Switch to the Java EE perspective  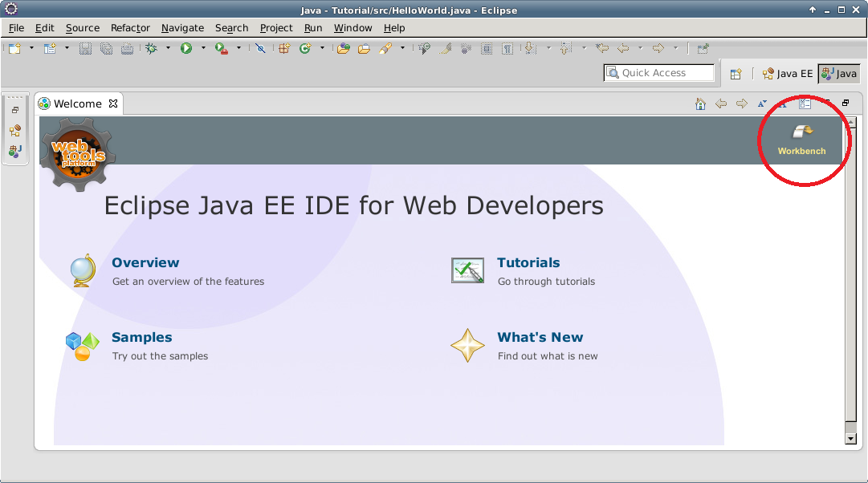point(787,74)
